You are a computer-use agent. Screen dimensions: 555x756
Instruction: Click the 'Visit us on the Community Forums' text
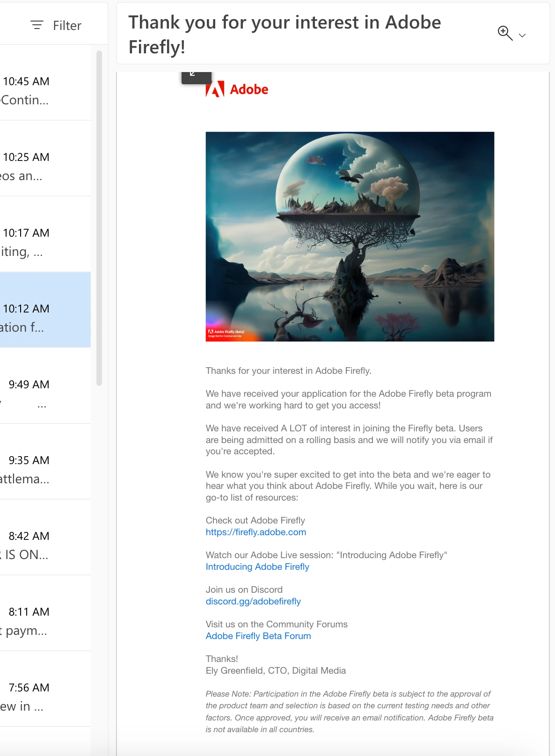277,624
